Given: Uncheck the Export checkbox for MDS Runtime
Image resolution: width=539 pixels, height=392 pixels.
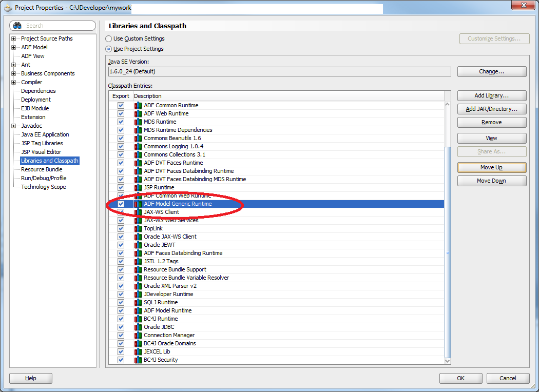Looking at the screenshot, I should pos(120,122).
